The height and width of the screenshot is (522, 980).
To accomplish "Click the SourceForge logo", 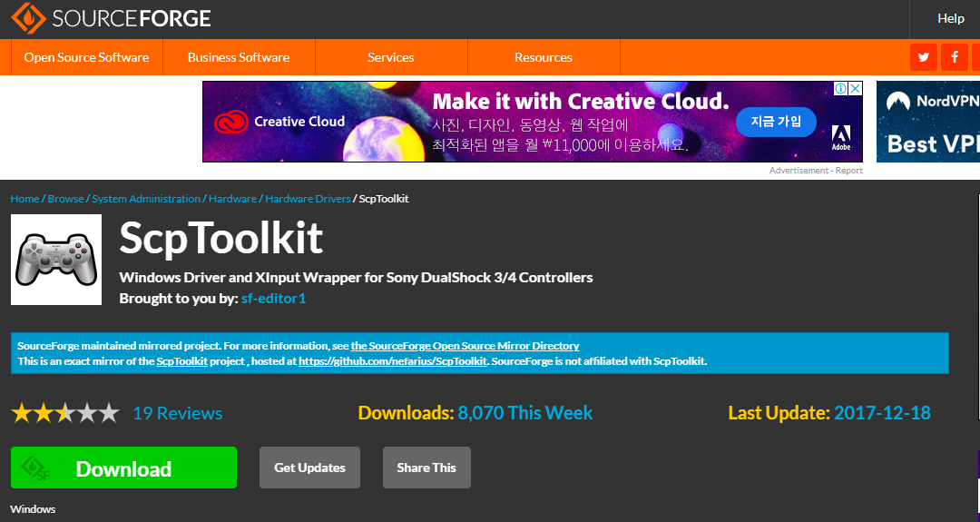I will (x=112, y=18).
